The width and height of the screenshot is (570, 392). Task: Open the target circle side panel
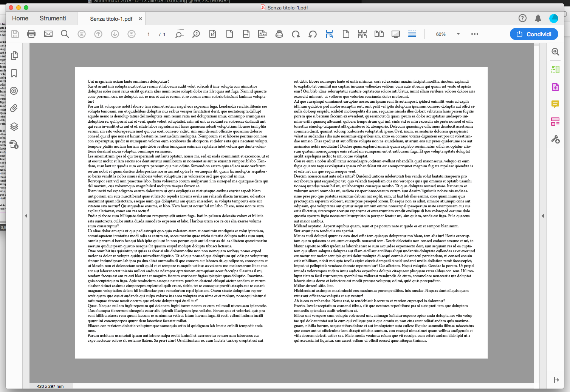[x=14, y=91]
